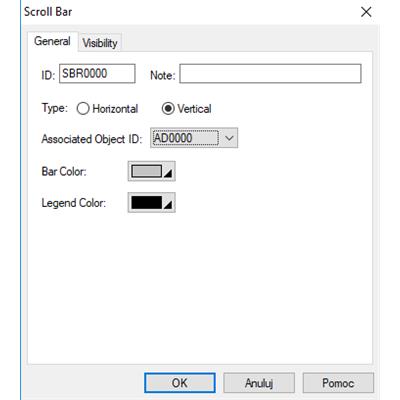Viewport: 400px width, 400px height.
Task: Click the Vertical label text
Action: [194, 109]
